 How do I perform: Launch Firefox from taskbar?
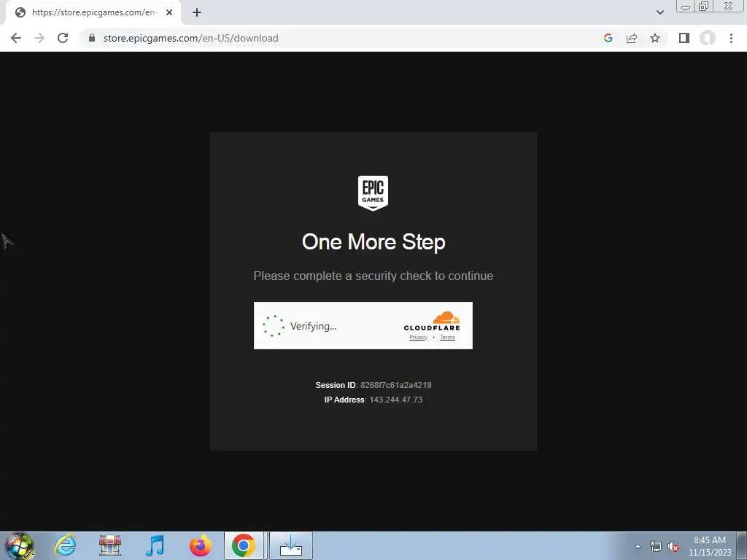(200, 545)
